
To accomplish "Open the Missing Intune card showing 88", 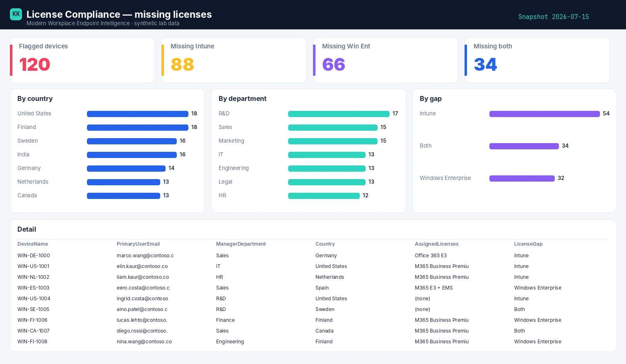I will point(234,60).
